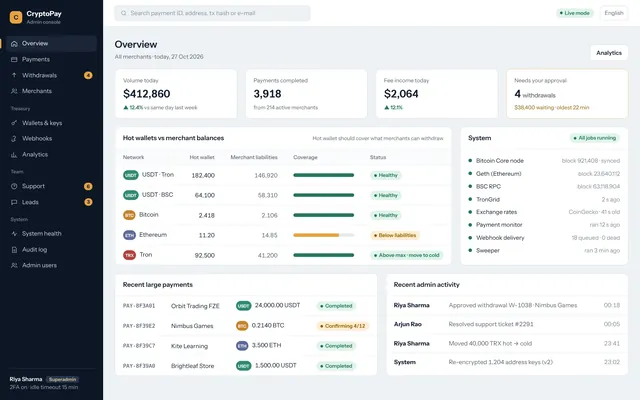Click the Merchants people icon in sidebar
This screenshot has height=400, width=640.
(14, 91)
